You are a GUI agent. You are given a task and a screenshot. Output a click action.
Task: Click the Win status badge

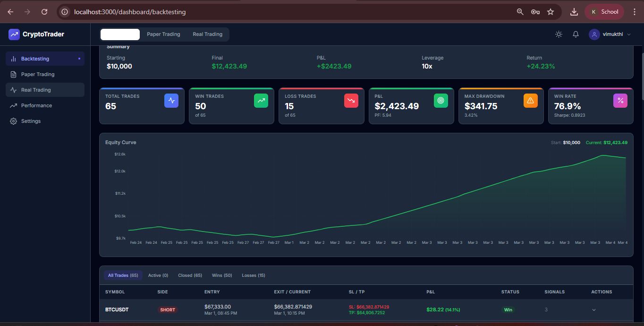(x=508, y=310)
